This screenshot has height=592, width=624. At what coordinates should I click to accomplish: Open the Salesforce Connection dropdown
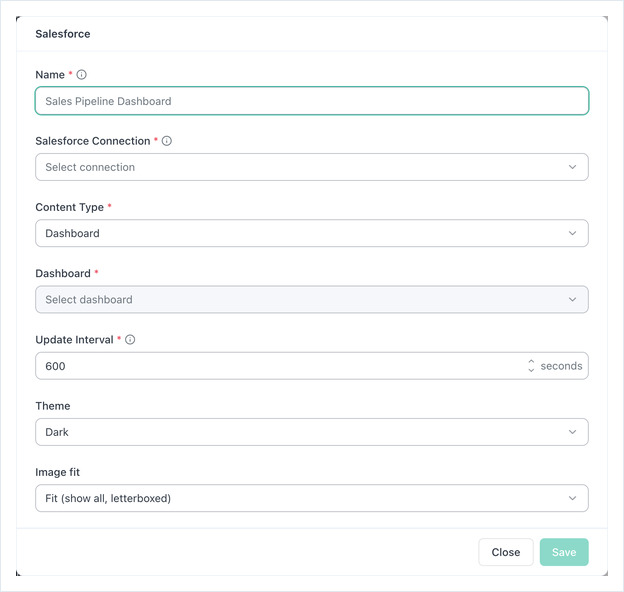[312, 167]
